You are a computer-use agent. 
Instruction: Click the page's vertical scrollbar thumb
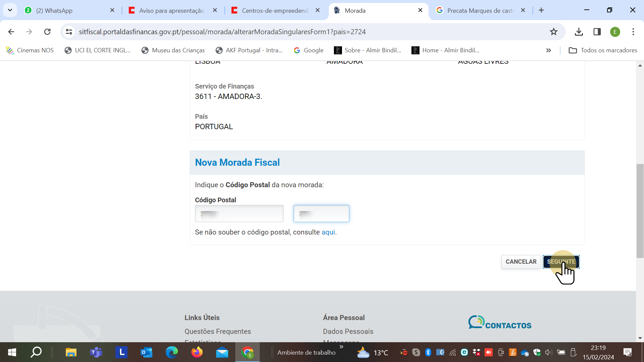640,211
